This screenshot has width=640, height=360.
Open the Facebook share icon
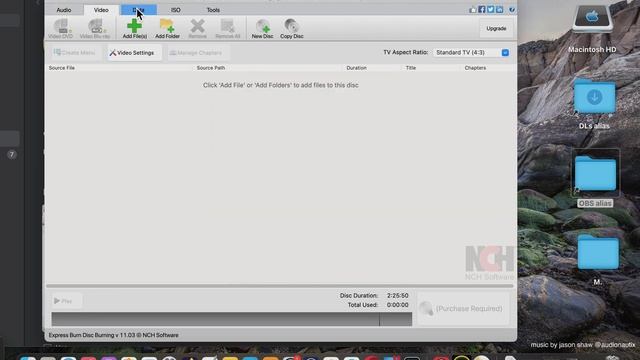pos(482,9)
